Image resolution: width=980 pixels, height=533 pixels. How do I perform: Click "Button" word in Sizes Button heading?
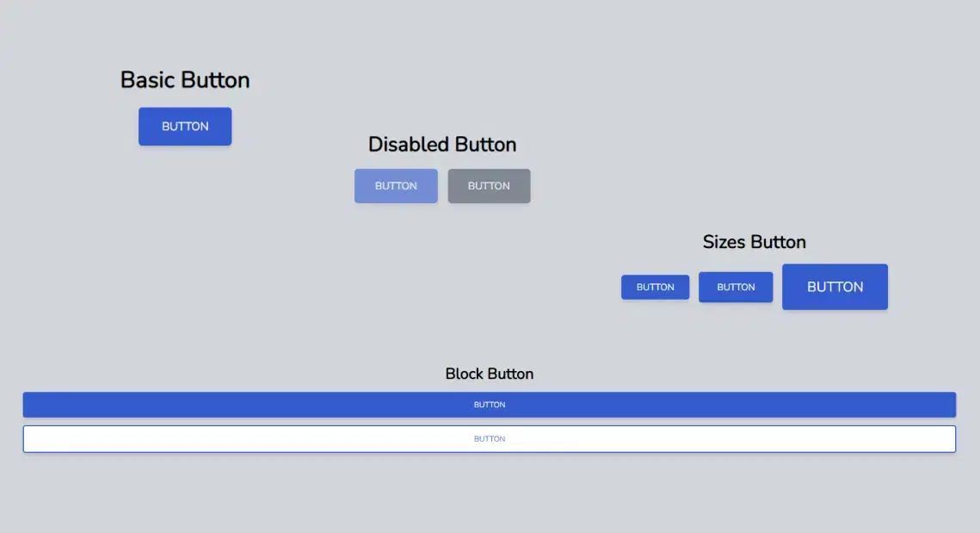coord(778,242)
